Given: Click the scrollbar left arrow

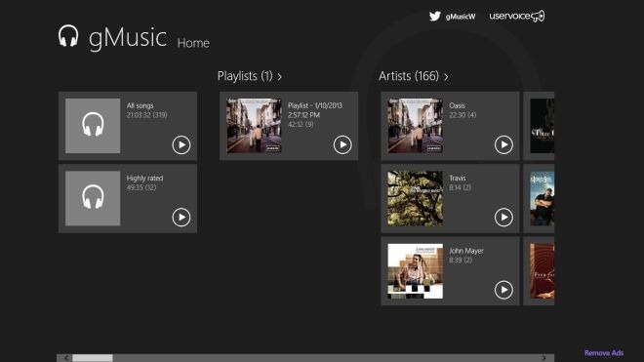Looking at the screenshot, I should [x=66, y=358].
